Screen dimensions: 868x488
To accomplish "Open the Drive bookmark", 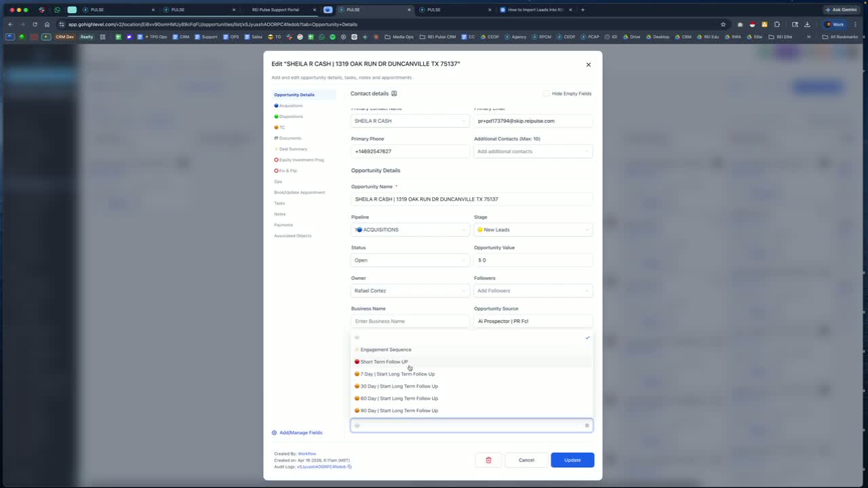I will coord(631,37).
